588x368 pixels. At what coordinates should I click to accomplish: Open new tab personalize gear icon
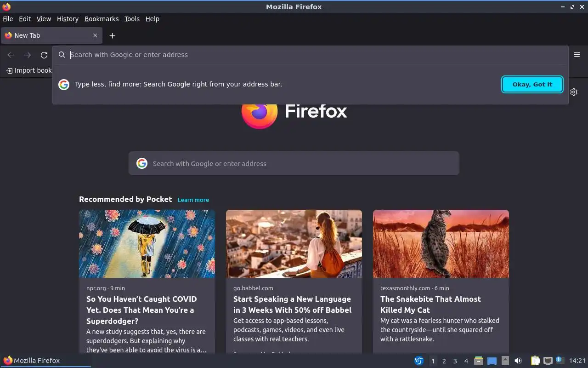[x=574, y=92]
